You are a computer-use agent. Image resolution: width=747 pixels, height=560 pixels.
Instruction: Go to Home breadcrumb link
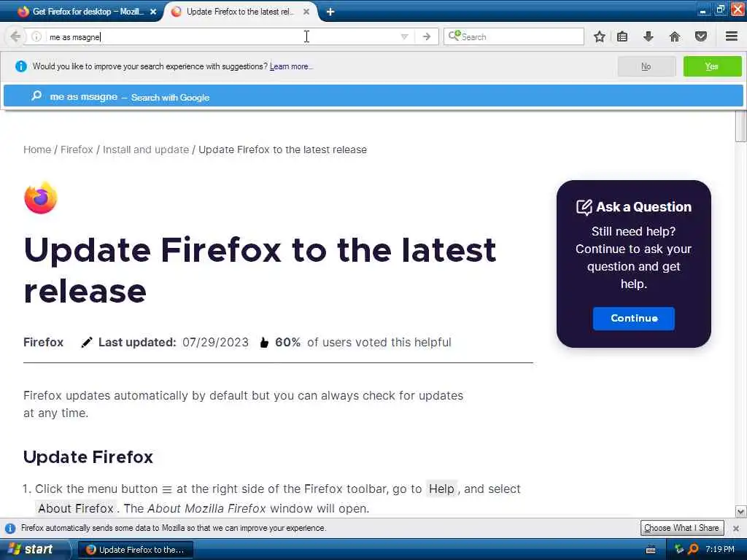[37, 149]
